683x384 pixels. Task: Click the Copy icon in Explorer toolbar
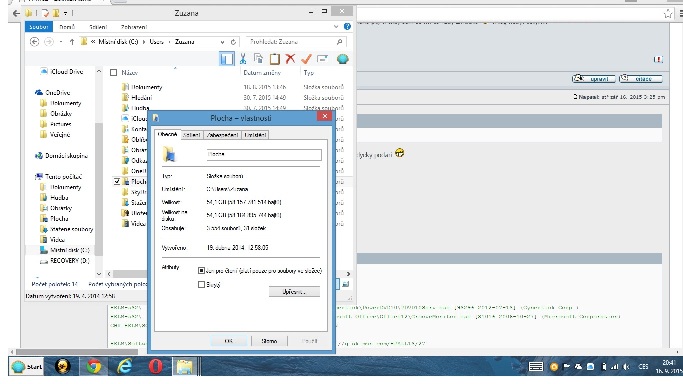[258, 58]
